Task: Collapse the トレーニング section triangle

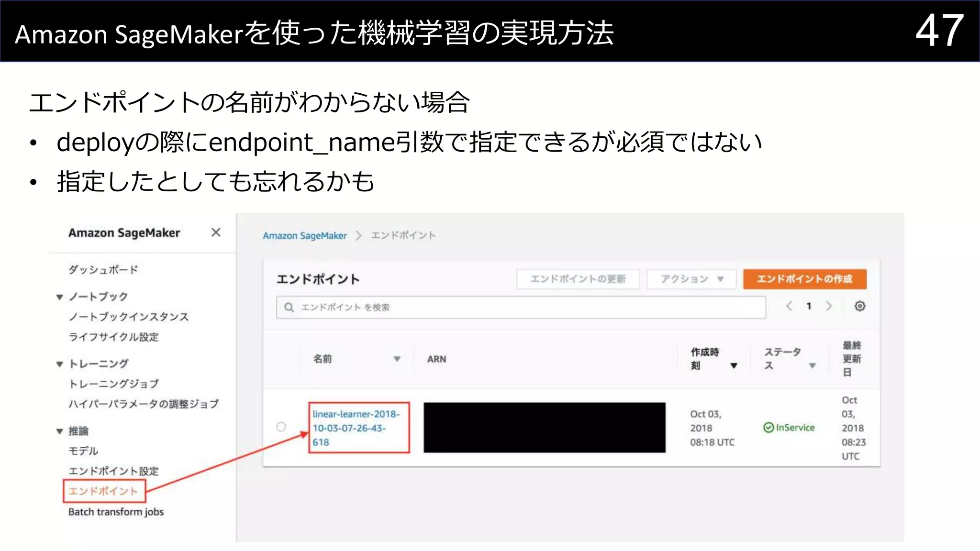Action: point(59,364)
